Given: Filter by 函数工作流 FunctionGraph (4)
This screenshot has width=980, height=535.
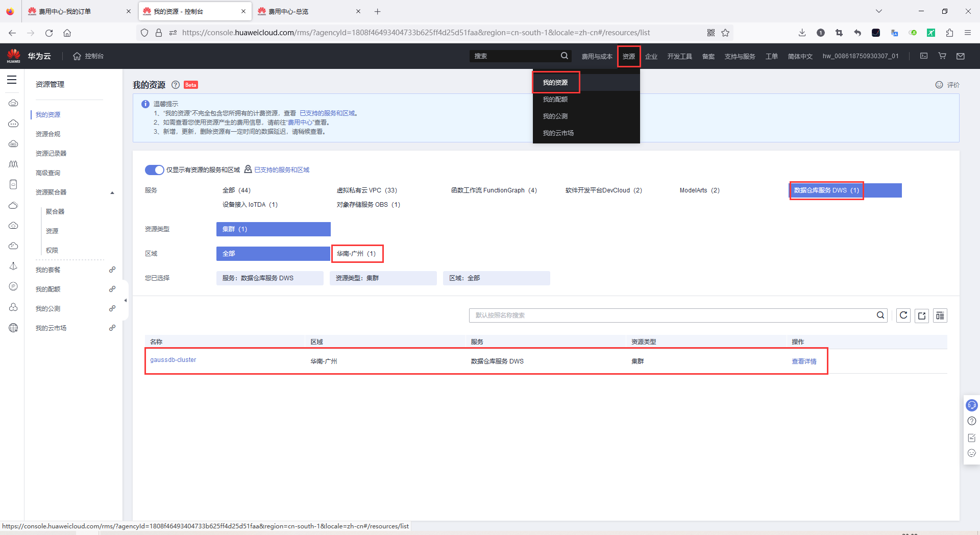Looking at the screenshot, I should pyautogui.click(x=494, y=190).
